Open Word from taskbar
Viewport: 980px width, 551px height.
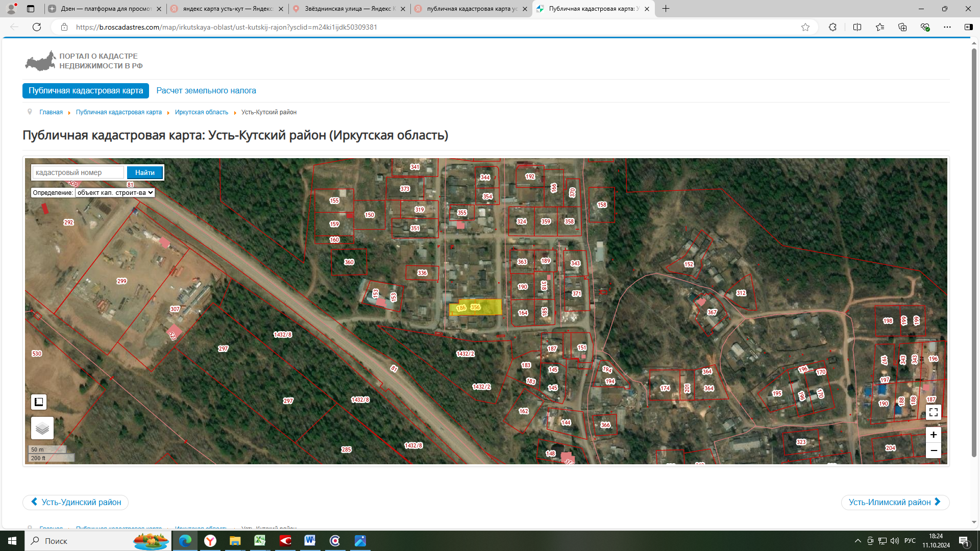(310, 541)
